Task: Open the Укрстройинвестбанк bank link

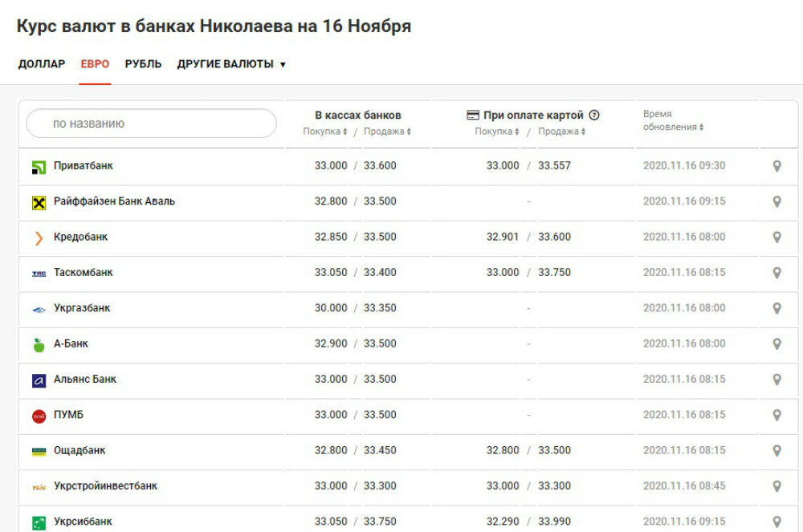Action: [105, 486]
